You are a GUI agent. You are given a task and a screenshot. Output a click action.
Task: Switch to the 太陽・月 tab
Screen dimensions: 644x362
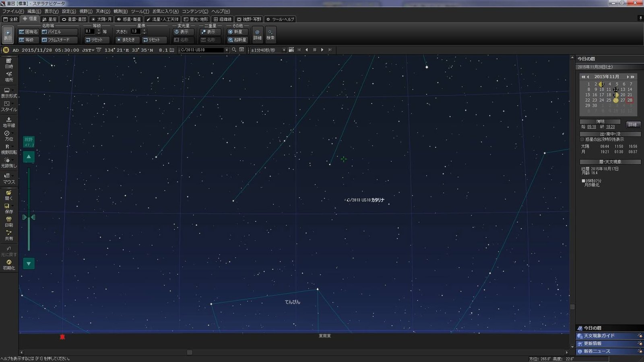(x=101, y=19)
